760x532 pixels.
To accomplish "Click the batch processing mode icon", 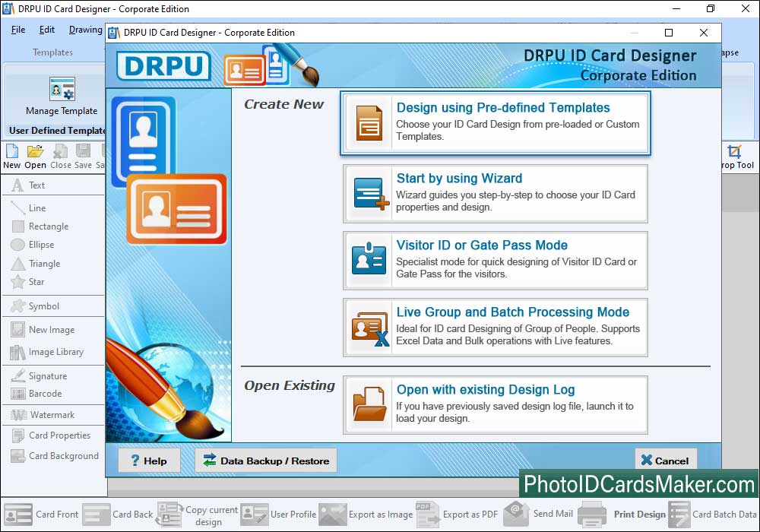I will click(370, 329).
